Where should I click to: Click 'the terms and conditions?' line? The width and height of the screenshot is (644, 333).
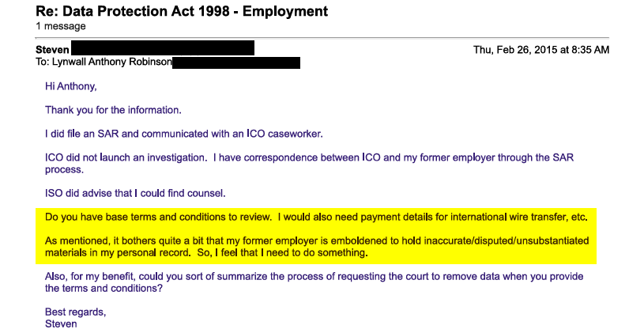pyautogui.click(x=104, y=289)
